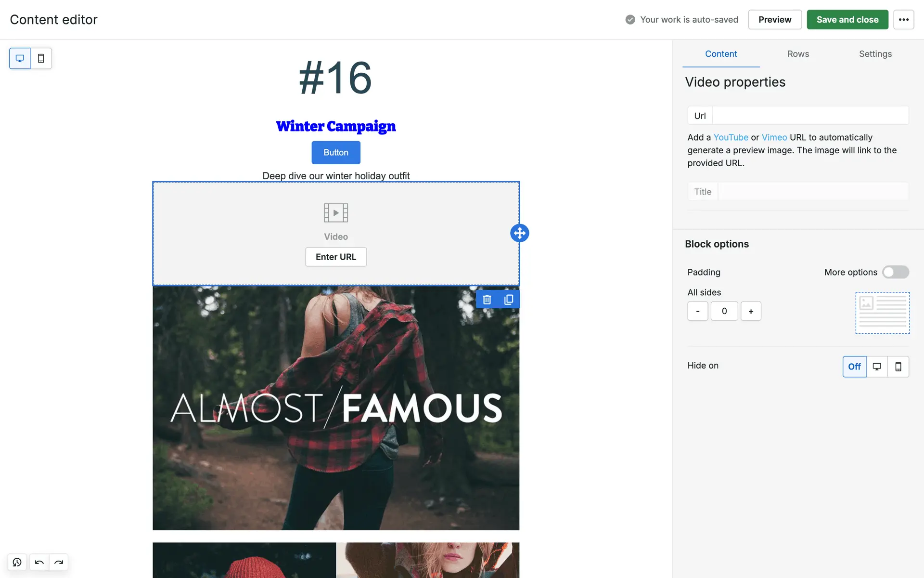Click the Preview button

pyautogui.click(x=774, y=20)
